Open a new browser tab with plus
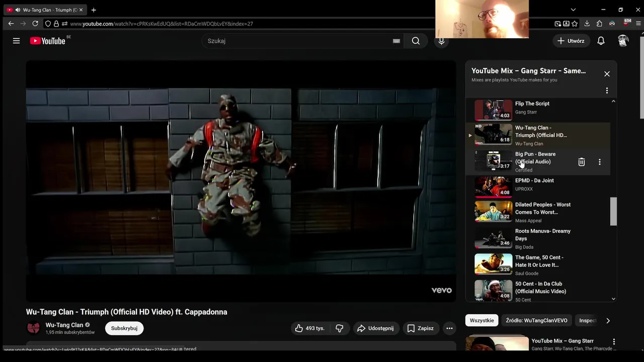 (94, 10)
